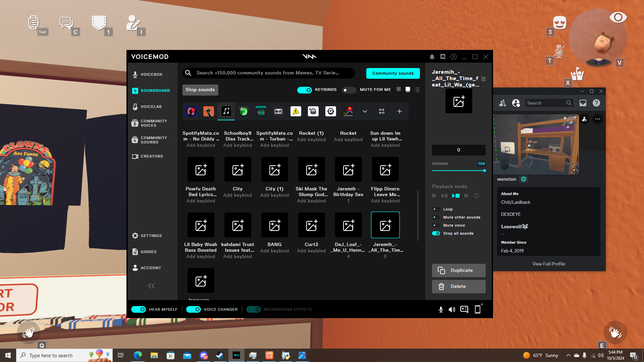
Task: Toggle the Keybinds switch
Action: tap(305, 90)
